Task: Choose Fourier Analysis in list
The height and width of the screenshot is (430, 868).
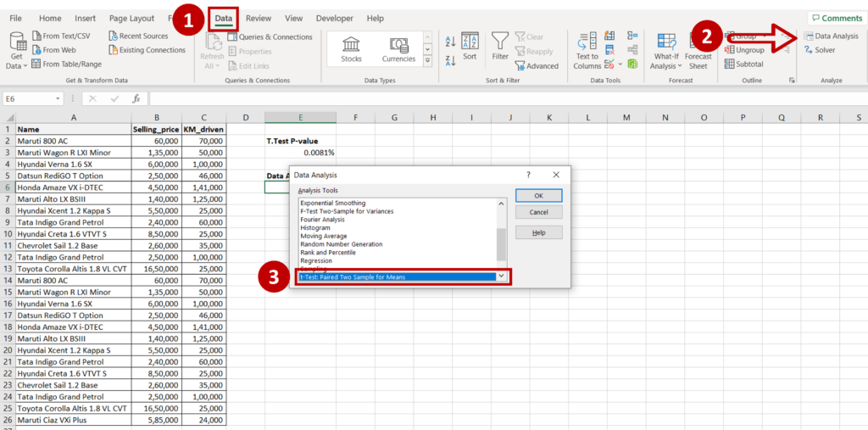Action: [322, 220]
